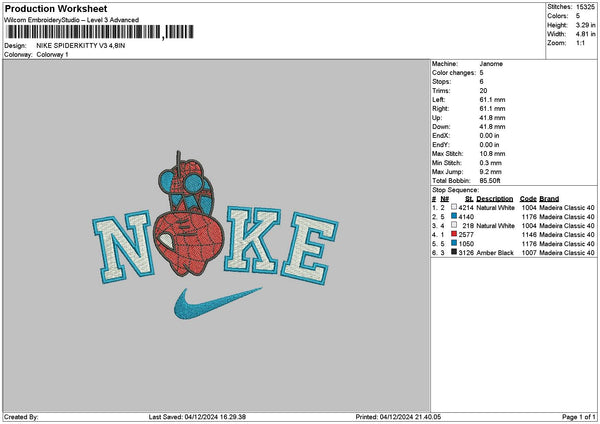Click the "Amber Black" description
The width and height of the screenshot is (600, 424).
coord(495,253)
